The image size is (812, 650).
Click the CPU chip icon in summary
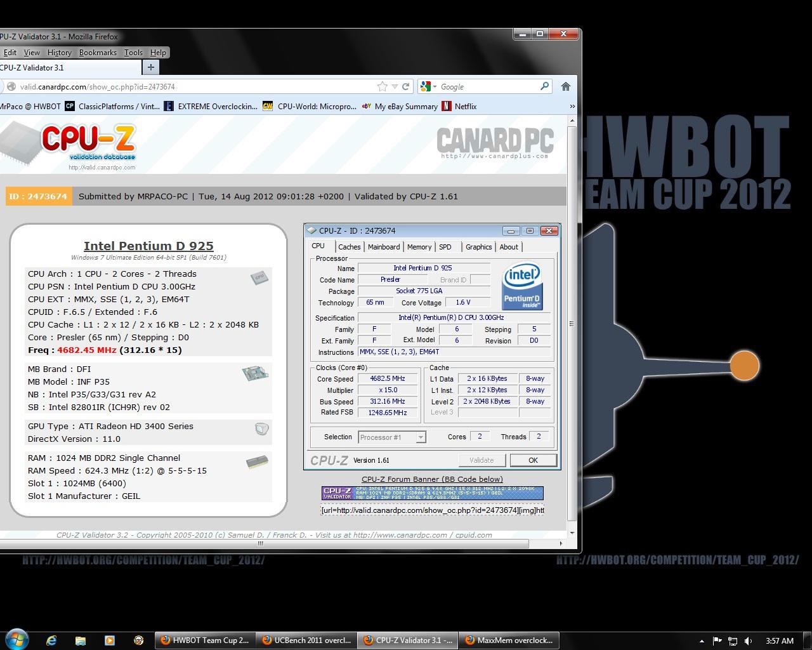[x=259, y=277]
